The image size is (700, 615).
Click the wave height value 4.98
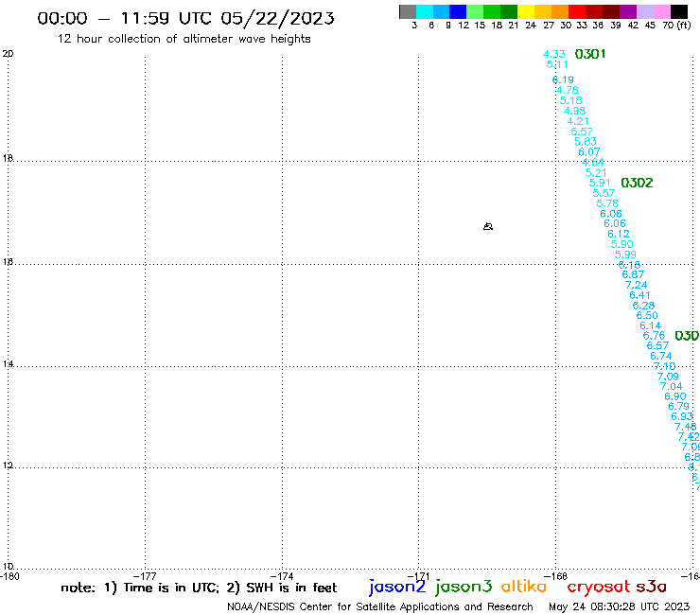pyautogui.click(x=574, y=111)
